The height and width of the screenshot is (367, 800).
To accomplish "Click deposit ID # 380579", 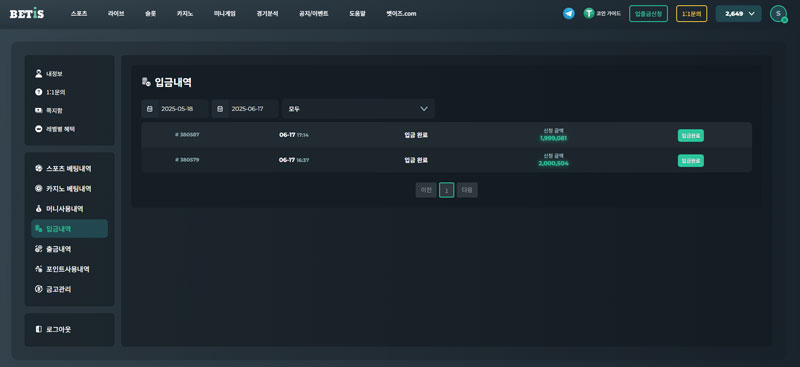I will coord(187,160).
